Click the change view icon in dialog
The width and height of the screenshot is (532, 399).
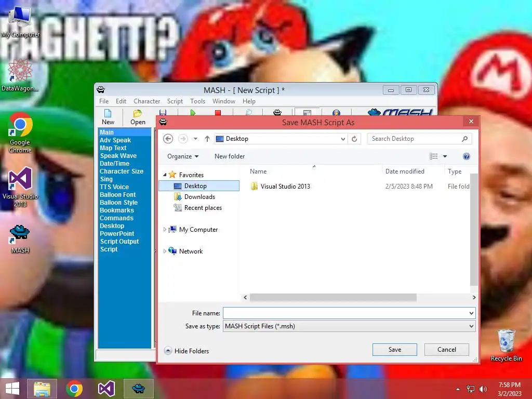pyautogui.click(x=434, y=156)
